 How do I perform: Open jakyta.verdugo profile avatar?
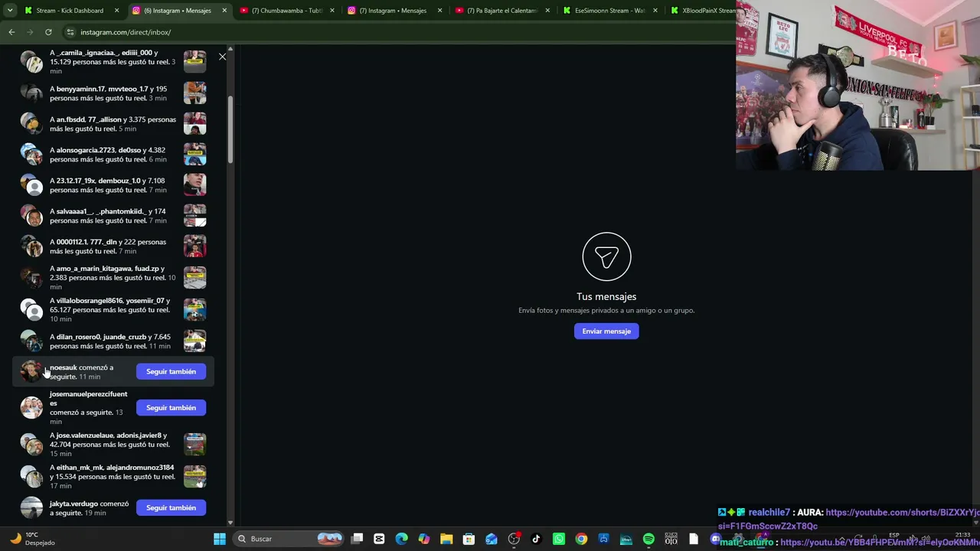click(31, 508)
